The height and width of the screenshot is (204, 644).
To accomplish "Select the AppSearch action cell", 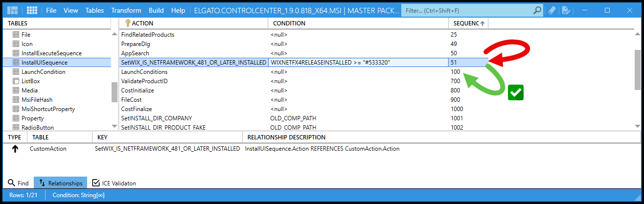I will [x=194, y=53].
